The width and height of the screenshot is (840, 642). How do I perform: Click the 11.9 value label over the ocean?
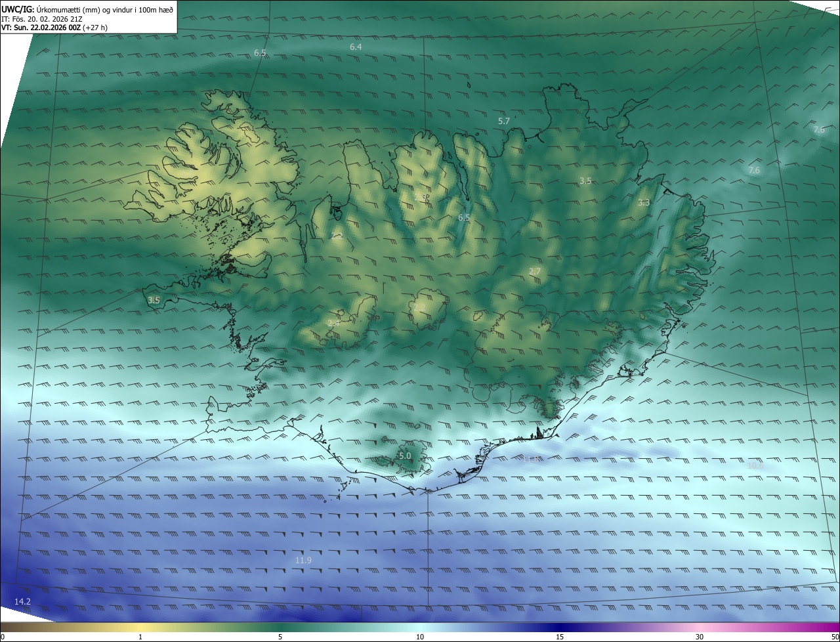pos(303,560)
